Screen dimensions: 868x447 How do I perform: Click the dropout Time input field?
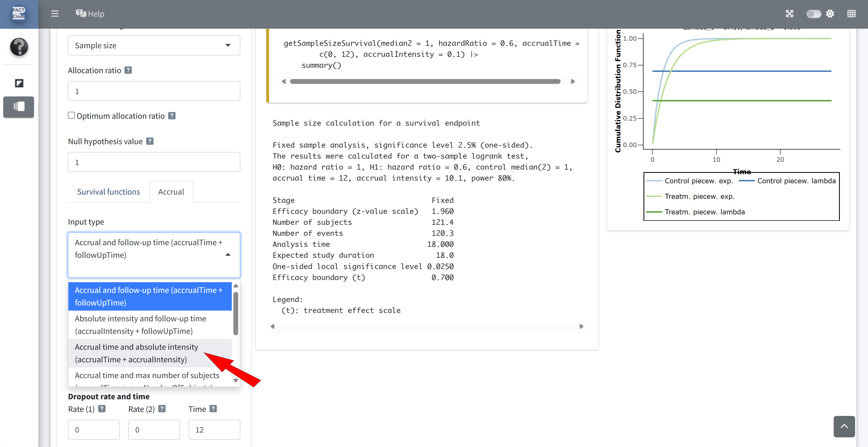click(x=214, y=430)
